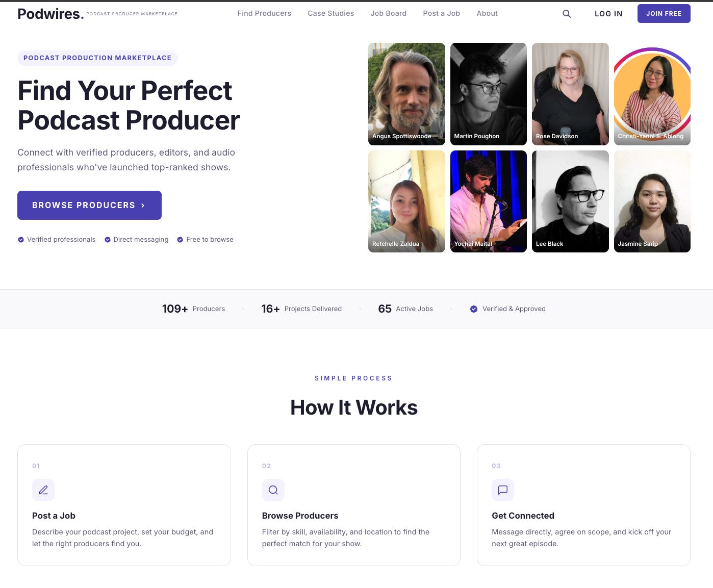Click the checkmark icon beside Free to browse
713x588 pixels.
pyautogui.click(x=180, y=240)
